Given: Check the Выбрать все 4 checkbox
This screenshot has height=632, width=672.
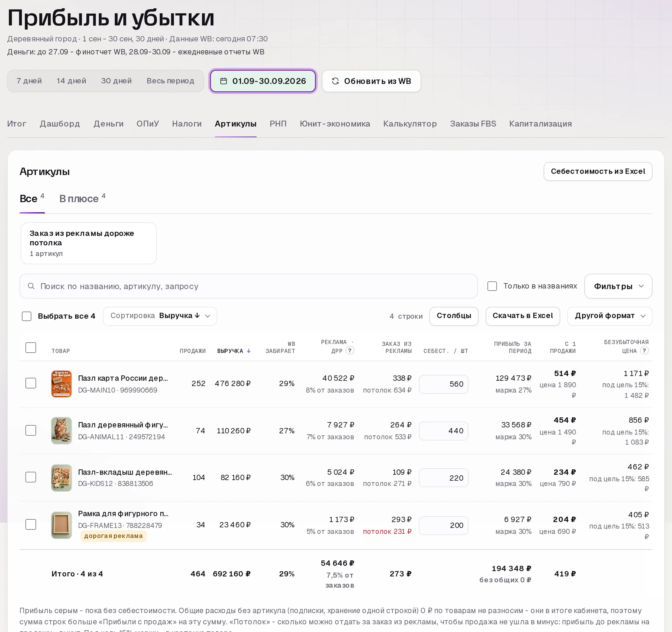Looking at the screenshot, I should (x=27, y=316).
